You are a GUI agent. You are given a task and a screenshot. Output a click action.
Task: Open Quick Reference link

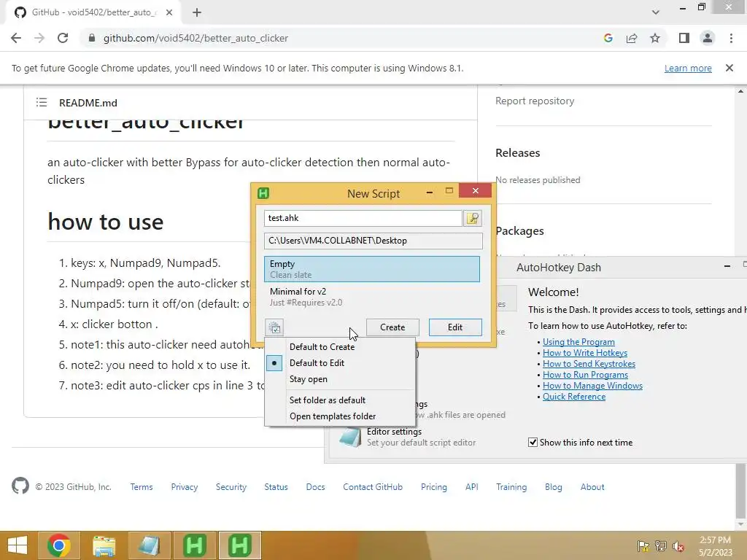[x=574, y=397]
